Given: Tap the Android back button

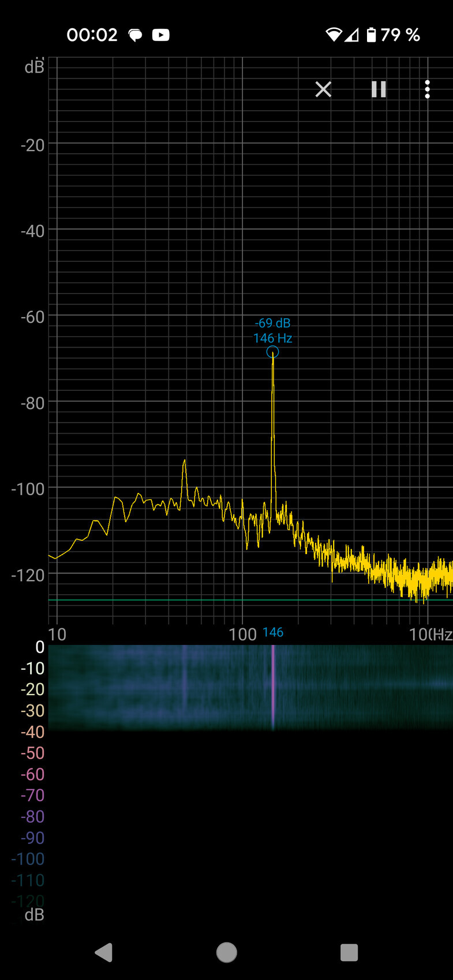Looking at the screenshot, I should click(x=104, y=952).
